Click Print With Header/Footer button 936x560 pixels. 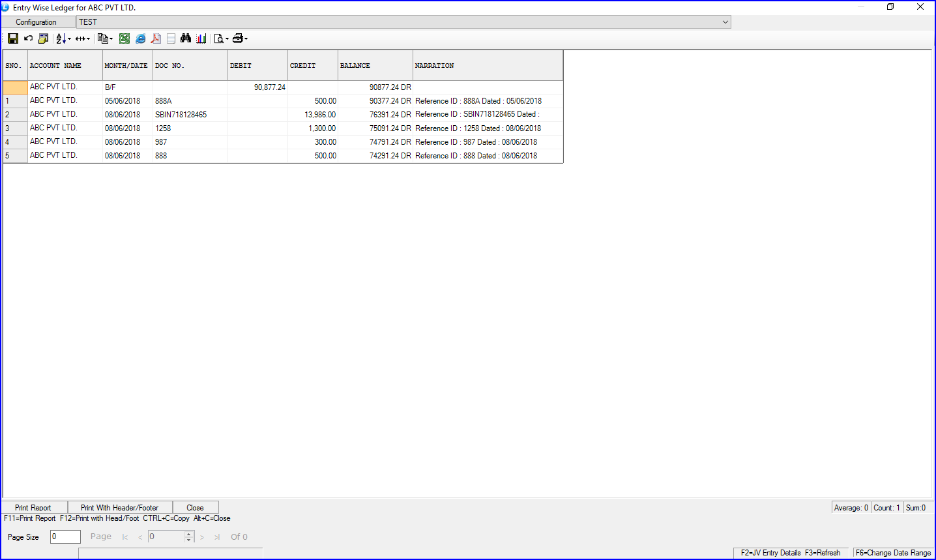[x=120, y=508]
